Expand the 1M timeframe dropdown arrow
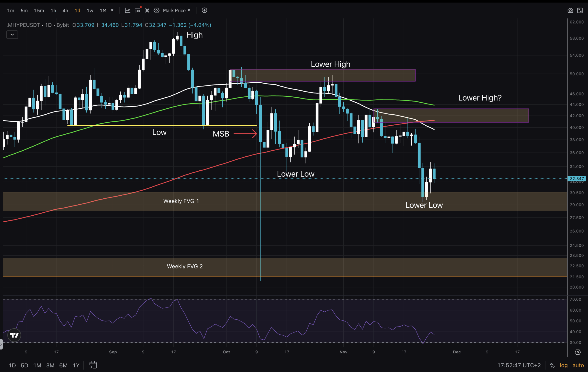 (112, 11)
